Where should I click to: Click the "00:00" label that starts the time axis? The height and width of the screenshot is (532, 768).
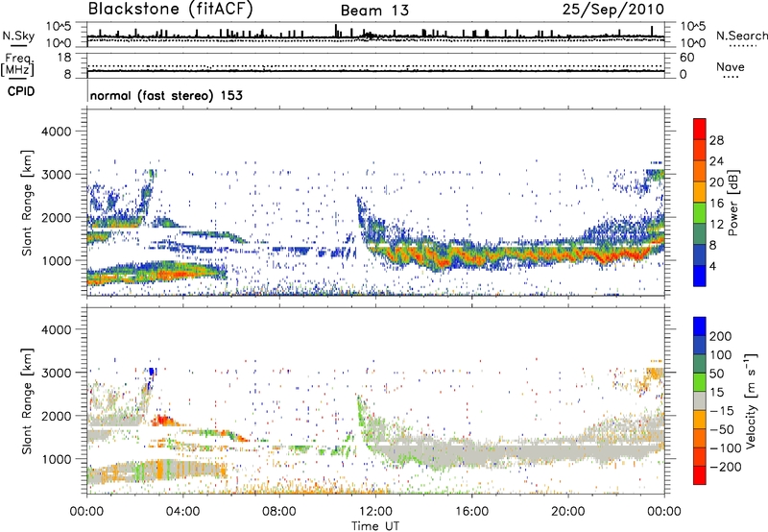[x=87, y=512]
